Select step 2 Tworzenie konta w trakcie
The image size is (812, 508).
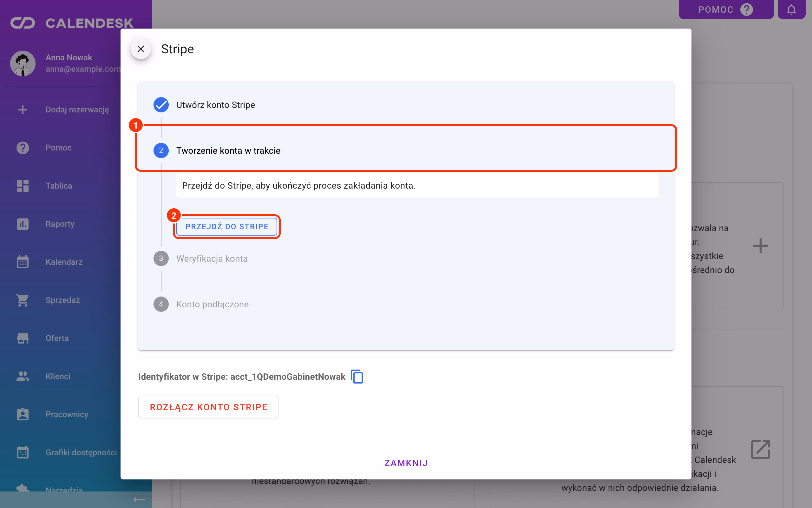[217, 150]
